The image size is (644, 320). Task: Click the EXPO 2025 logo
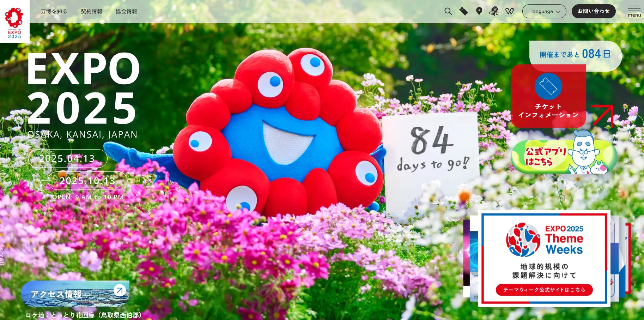coord(14,22)
